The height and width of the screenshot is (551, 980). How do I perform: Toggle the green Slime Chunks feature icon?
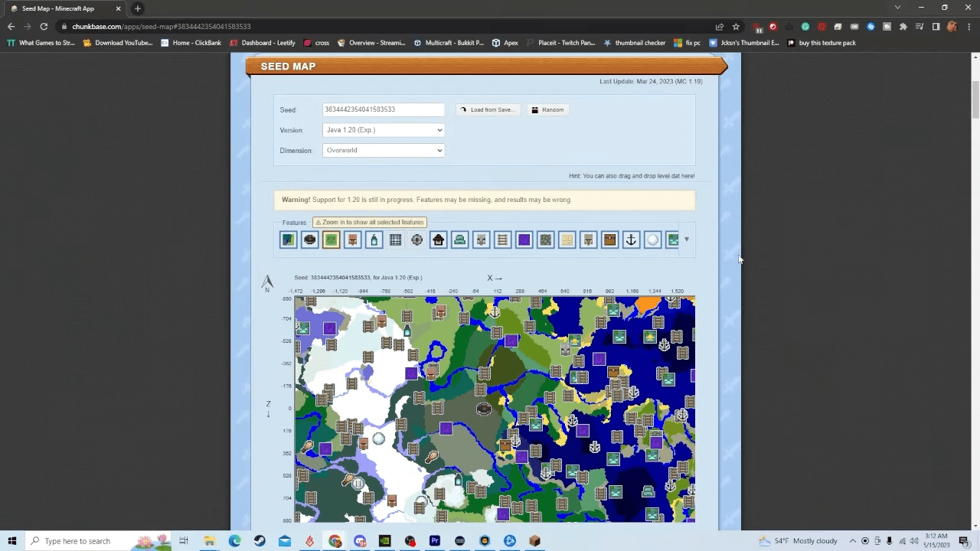(x=331, y=240)
